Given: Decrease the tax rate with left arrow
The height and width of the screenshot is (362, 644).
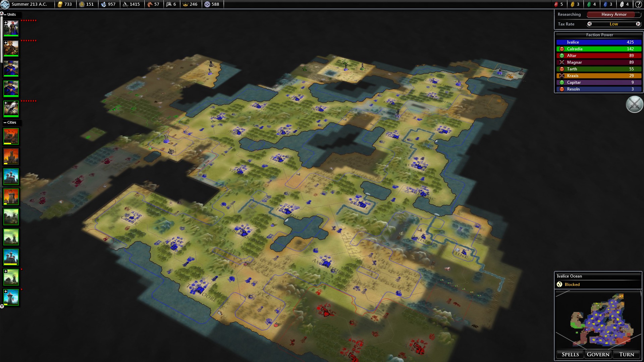Looking at the screenshot, I should pos(590,24).
